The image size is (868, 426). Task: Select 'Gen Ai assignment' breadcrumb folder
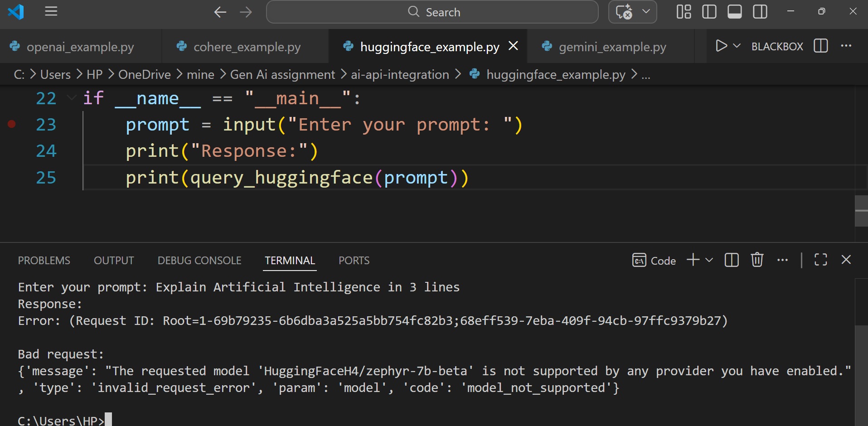(282, 74)
